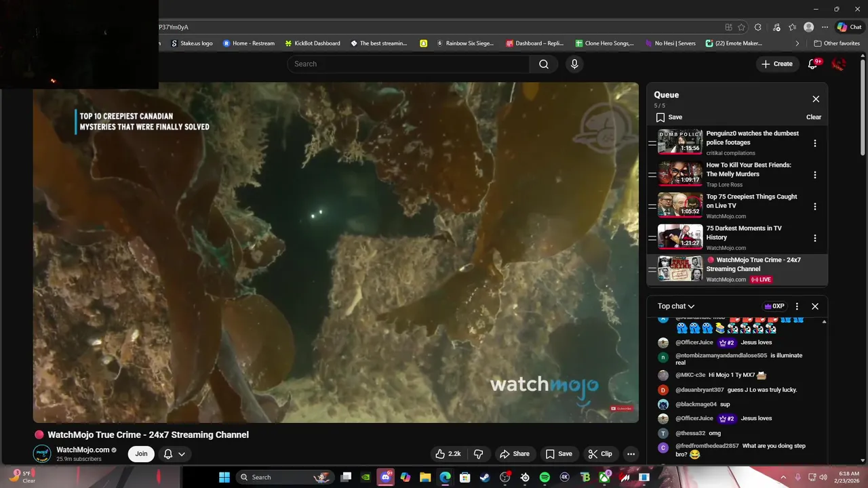This screenshot has height=488, width=868.
Task: Open live chat more options menu
Action: click(x=797, y=306)
